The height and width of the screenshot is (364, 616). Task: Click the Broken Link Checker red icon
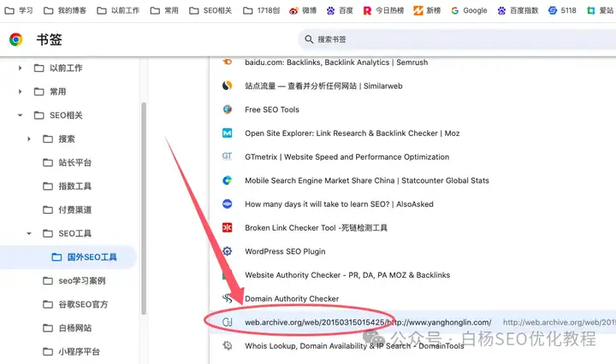click(227, 227)
